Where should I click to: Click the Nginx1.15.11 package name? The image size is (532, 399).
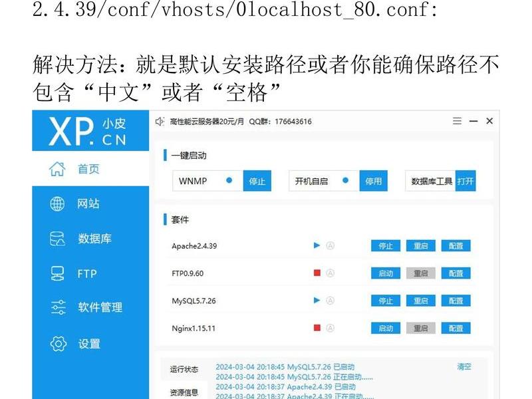pos(194,329)
